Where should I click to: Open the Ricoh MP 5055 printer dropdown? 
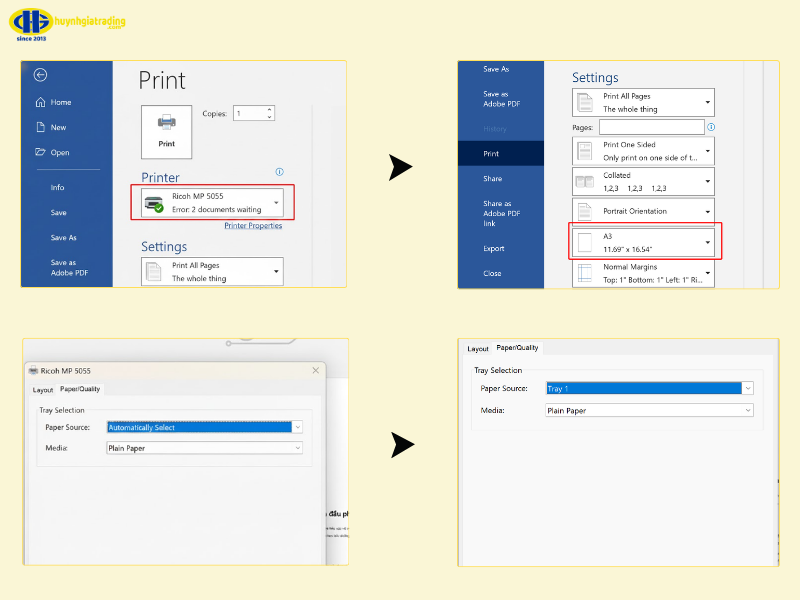(276, 203)
